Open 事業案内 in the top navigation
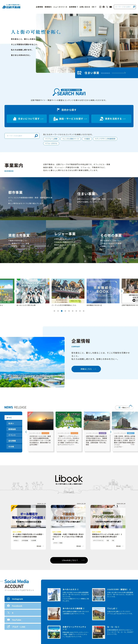The width and height of the screenshot is (138, 644). (x=48, y=7)
